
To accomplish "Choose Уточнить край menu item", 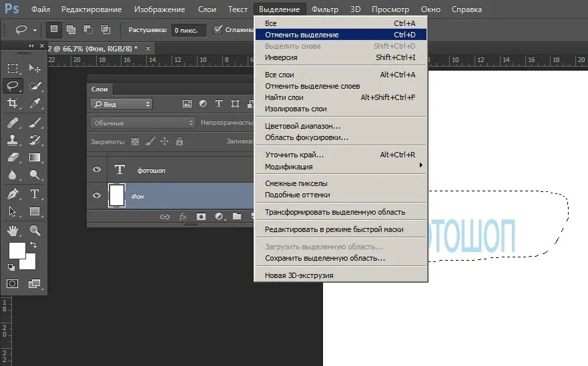I will click(341, 155).
